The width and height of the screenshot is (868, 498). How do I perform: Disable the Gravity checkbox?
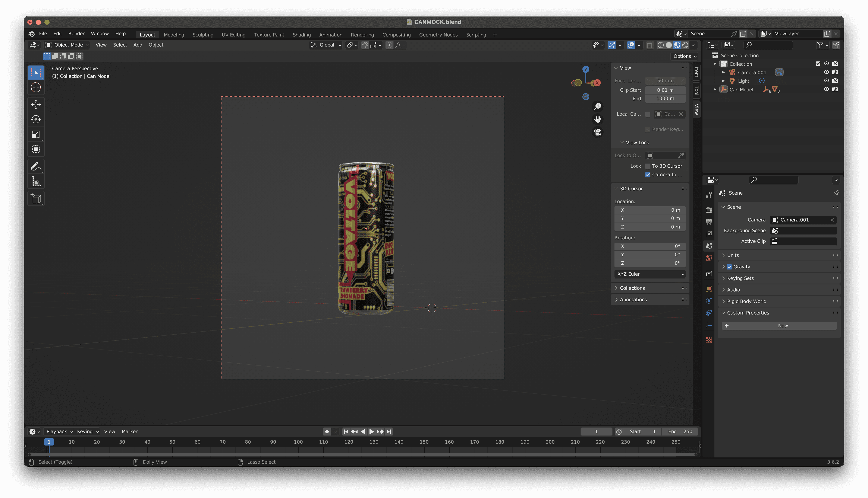tap(729, 267)
